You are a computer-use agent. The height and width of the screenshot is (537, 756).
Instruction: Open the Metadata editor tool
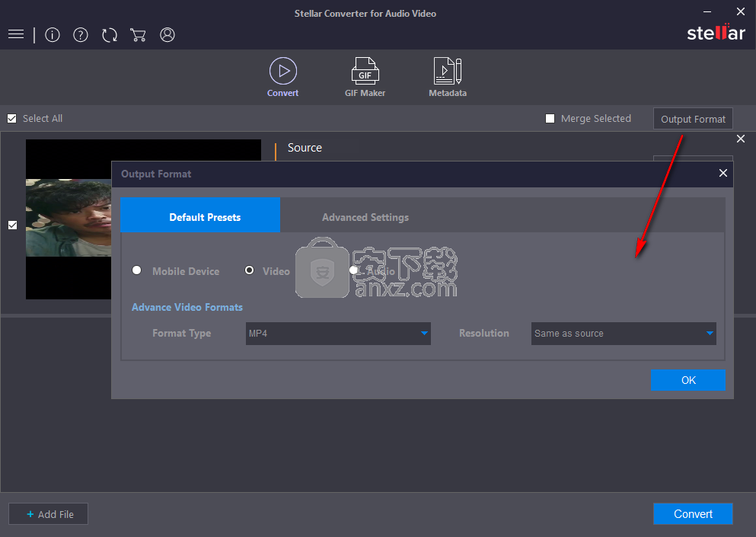448,77
